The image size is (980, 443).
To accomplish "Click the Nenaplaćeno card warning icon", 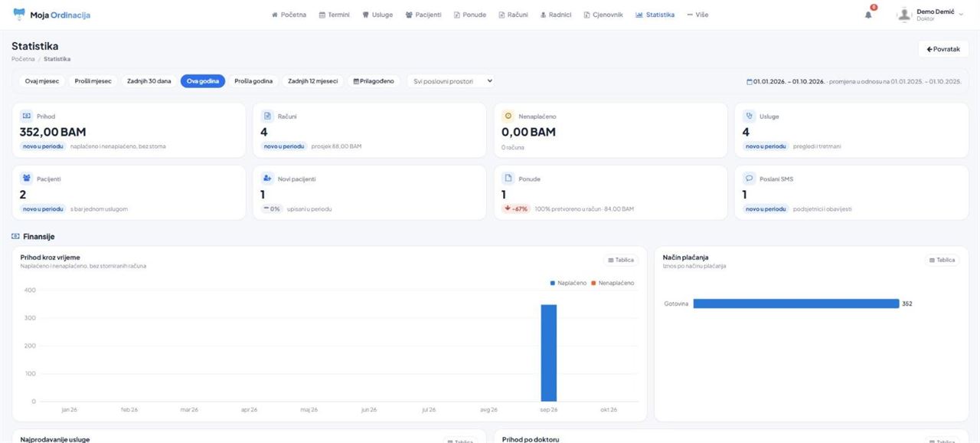I will 508,116.
